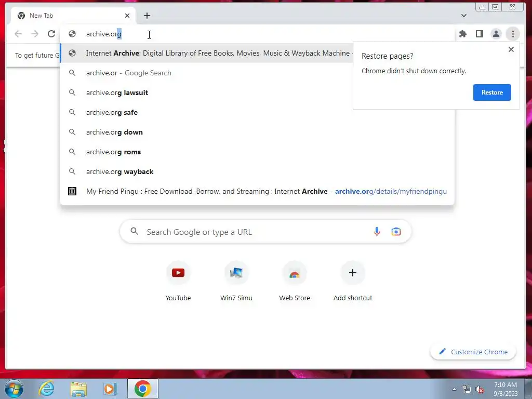Expand the tab search chevron
532x399 pixels.
pyautogui.click(x=464, y=16)
